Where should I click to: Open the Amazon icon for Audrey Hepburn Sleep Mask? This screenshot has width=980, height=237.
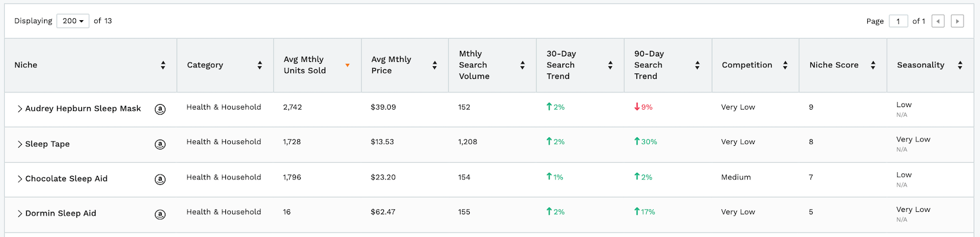tap(160, 109)
